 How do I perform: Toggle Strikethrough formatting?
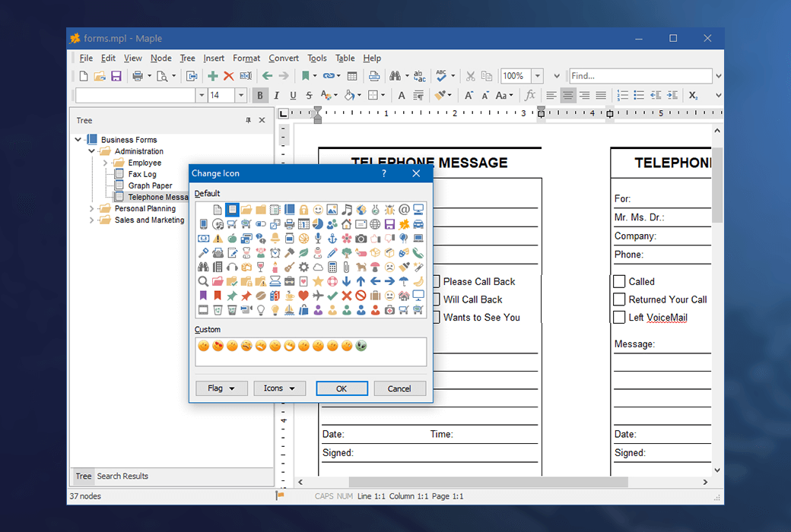tap(310, 95)
